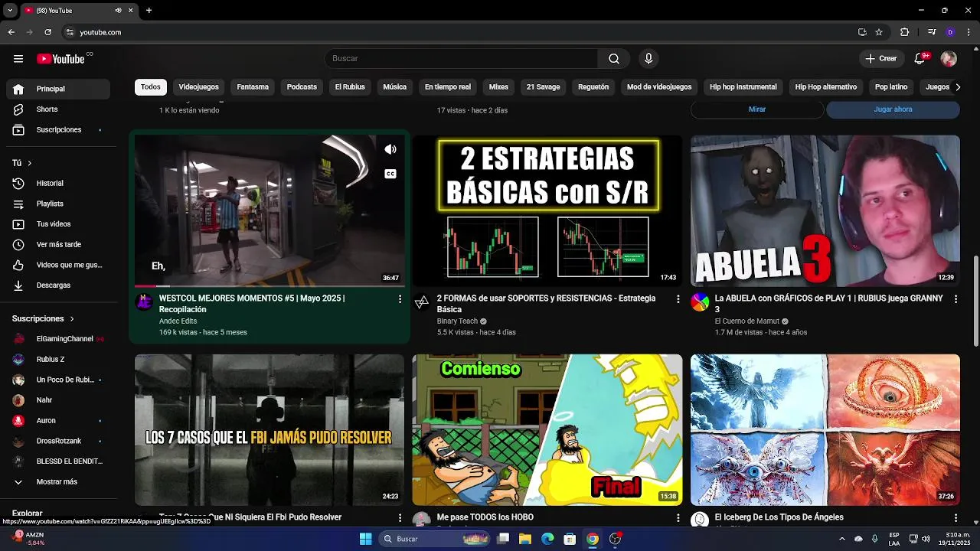
Task: Select the Fantasma filter chip
Action: point(253,87)
